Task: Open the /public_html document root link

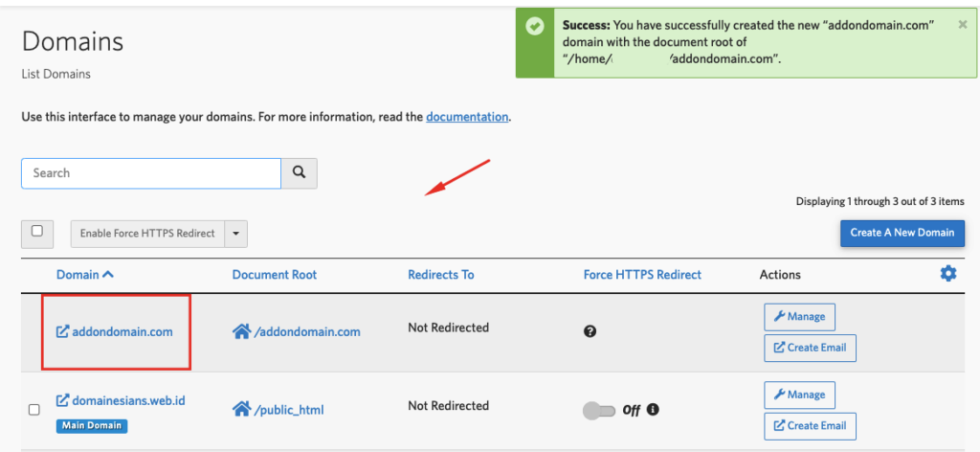Action: point(289,410)
